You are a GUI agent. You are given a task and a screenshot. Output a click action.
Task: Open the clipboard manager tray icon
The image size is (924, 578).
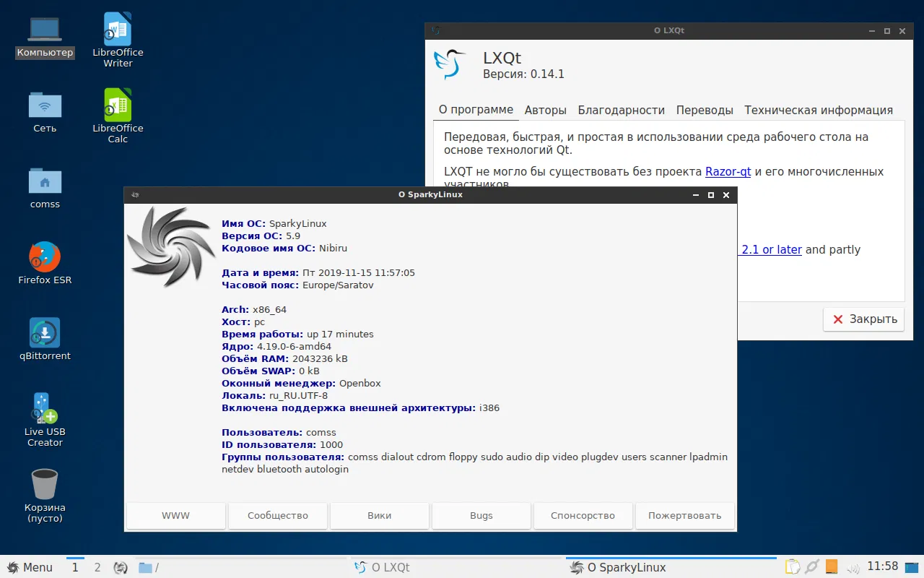[x=793, y=567]
